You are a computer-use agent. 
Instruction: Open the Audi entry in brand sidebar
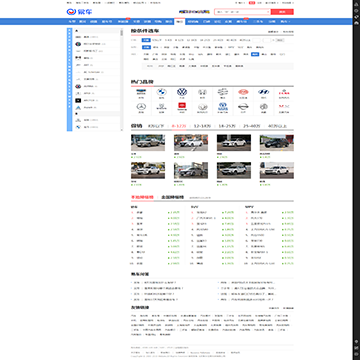click(86, 37)
